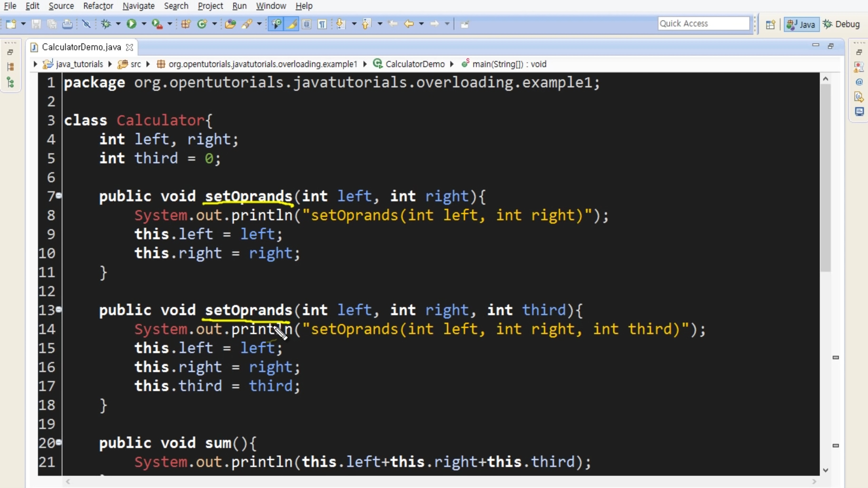Screen dimensions: 868x488
Task: Collapse the fold marker at line 7
Action: coord(59,196)
